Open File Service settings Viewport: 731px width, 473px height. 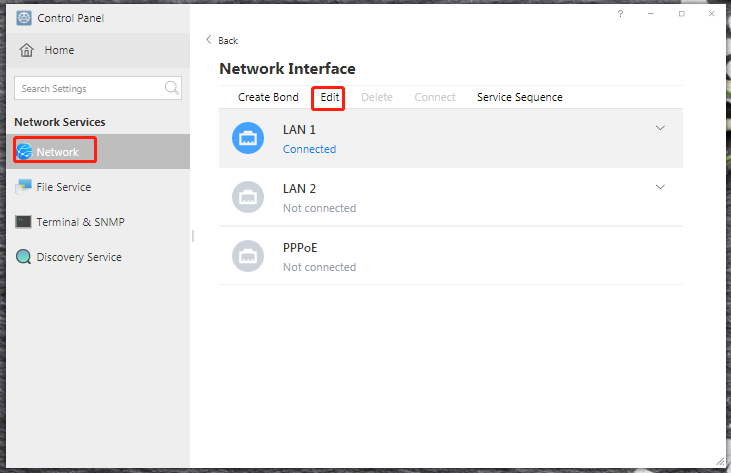tap(98, 187)
